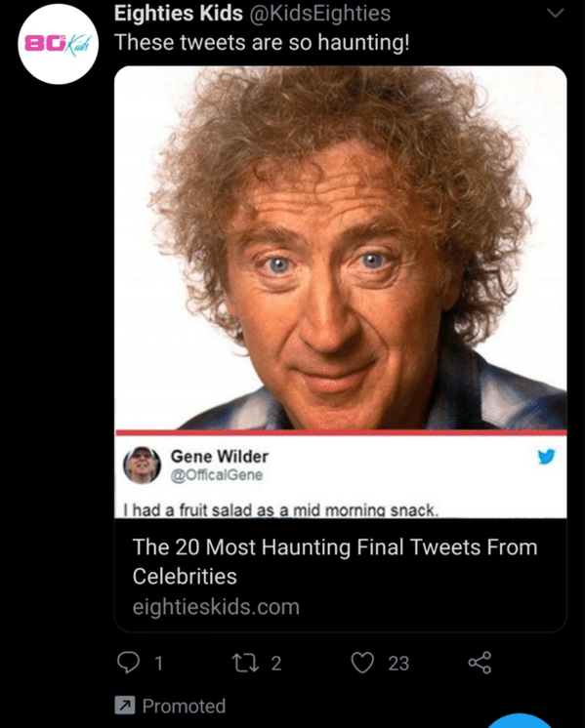Screen dimensions: 585x728
Task: Open the Eighties Kids display name
Action: click(x=179, y=13)
